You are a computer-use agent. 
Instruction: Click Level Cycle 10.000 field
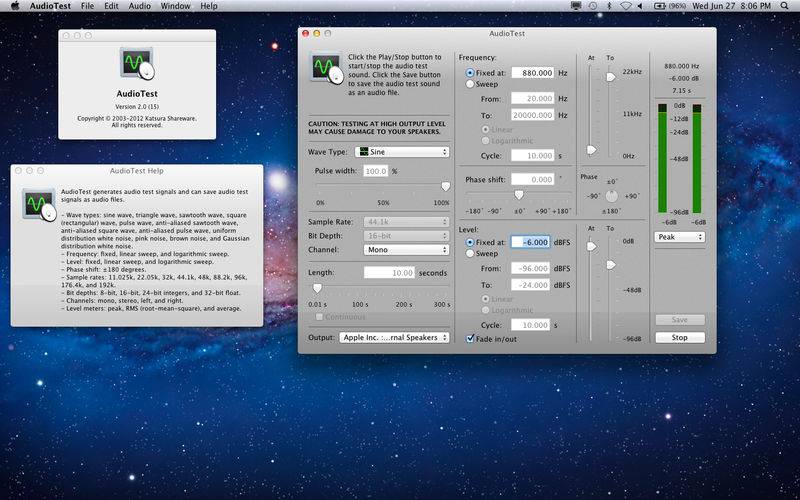tap(531, 325)
